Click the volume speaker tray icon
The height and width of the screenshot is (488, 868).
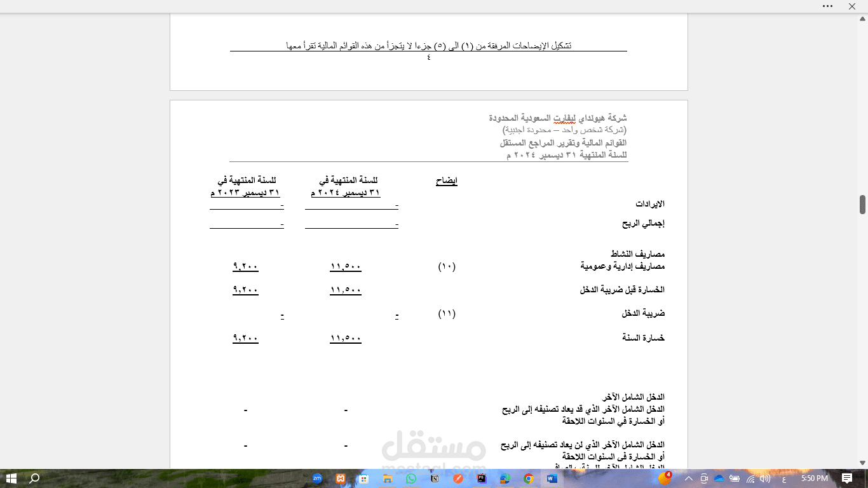765,478
